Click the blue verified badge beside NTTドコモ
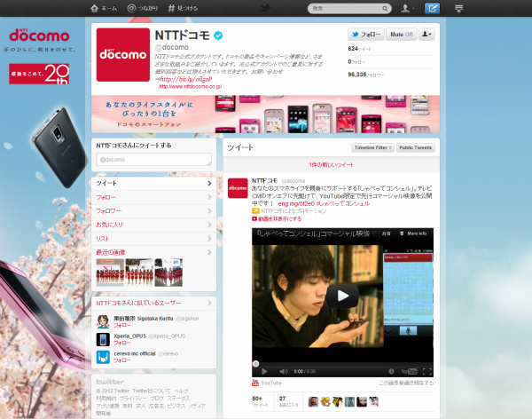The image size is (532, 419). click(218, 36)
